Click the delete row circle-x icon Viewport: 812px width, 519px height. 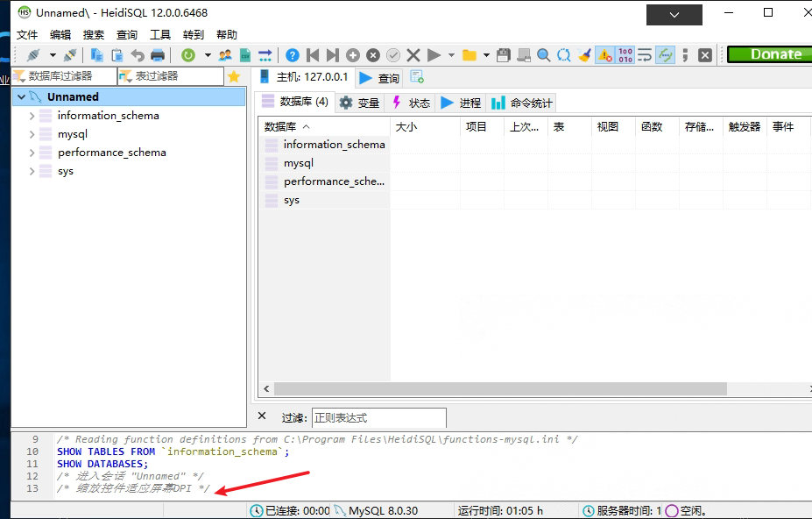pos(373,55)
